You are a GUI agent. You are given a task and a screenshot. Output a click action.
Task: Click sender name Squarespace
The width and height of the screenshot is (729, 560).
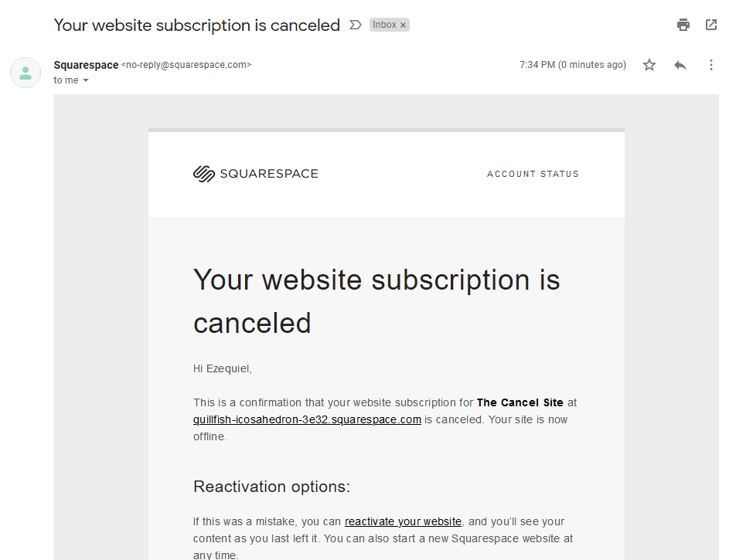click(x=86, y=65)
